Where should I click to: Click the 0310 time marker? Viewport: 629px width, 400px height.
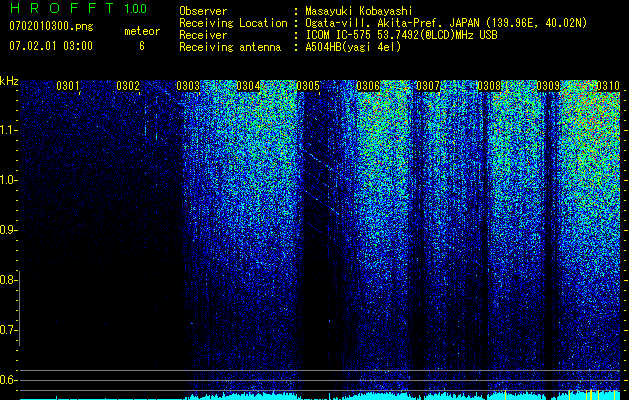[x=608, y=85]
